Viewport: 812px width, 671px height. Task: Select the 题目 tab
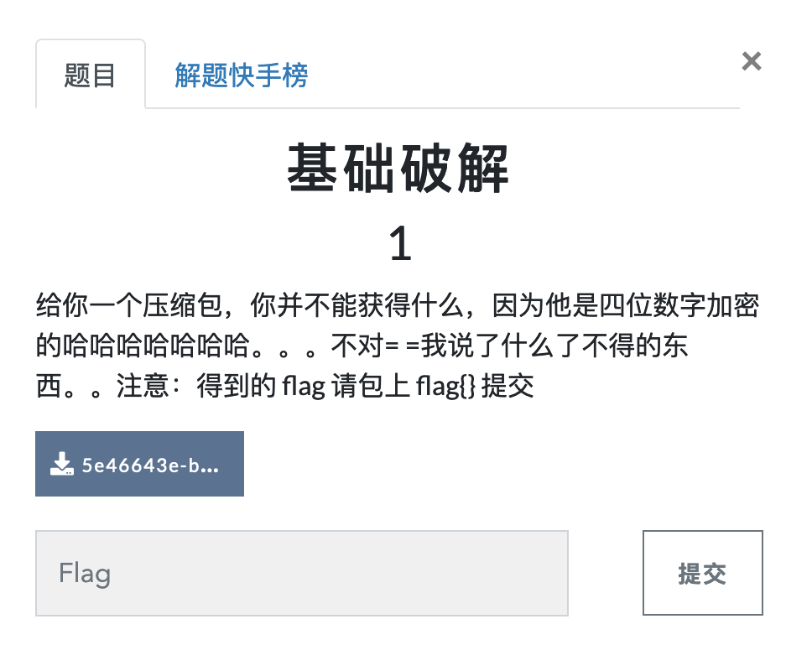[x=91, y=75]
